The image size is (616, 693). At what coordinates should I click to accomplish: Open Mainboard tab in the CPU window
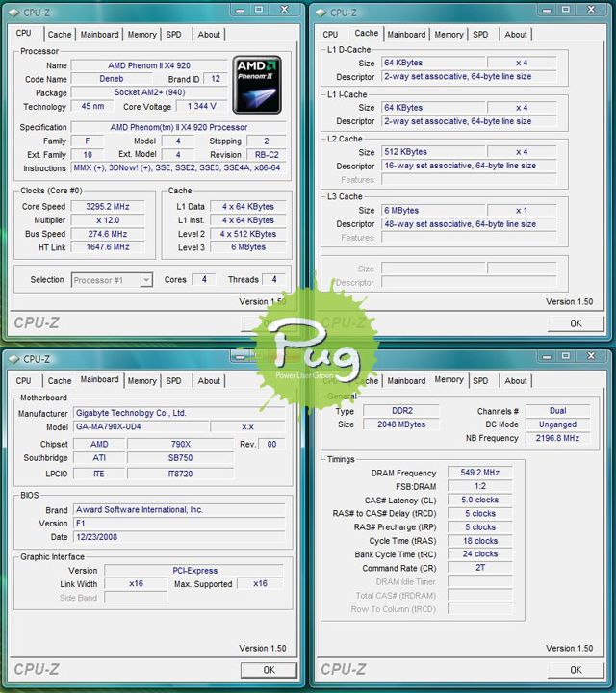pyautogui.click(x=99, y=35)
